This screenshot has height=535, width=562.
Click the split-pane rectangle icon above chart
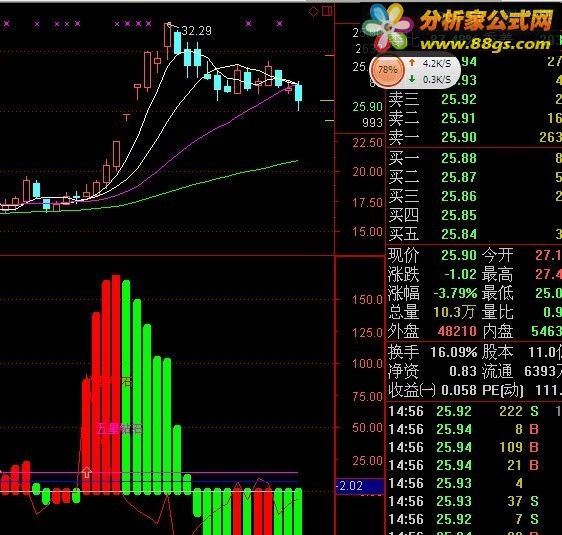[327, 11]
